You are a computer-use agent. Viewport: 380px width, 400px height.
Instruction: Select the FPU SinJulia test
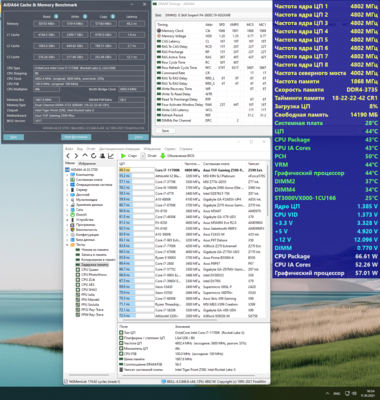[x=90, y=305]
